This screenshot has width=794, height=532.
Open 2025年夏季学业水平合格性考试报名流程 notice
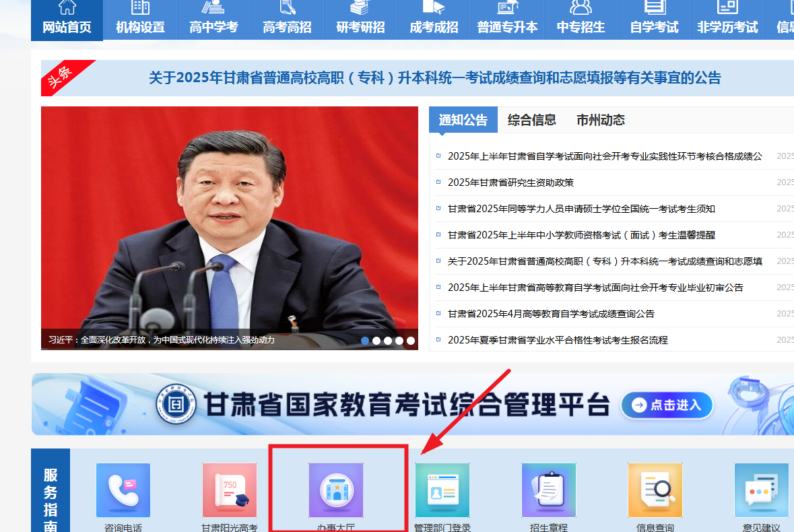(x=558, y=340)
